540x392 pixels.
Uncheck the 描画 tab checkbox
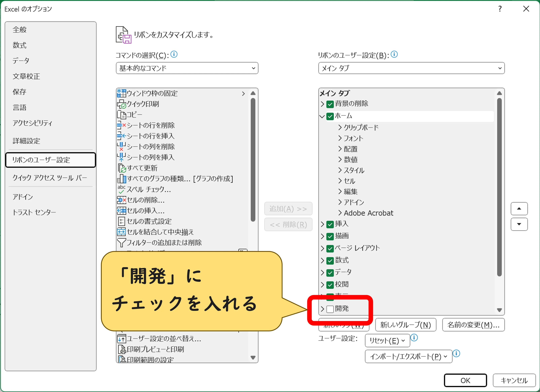(330, 236)
